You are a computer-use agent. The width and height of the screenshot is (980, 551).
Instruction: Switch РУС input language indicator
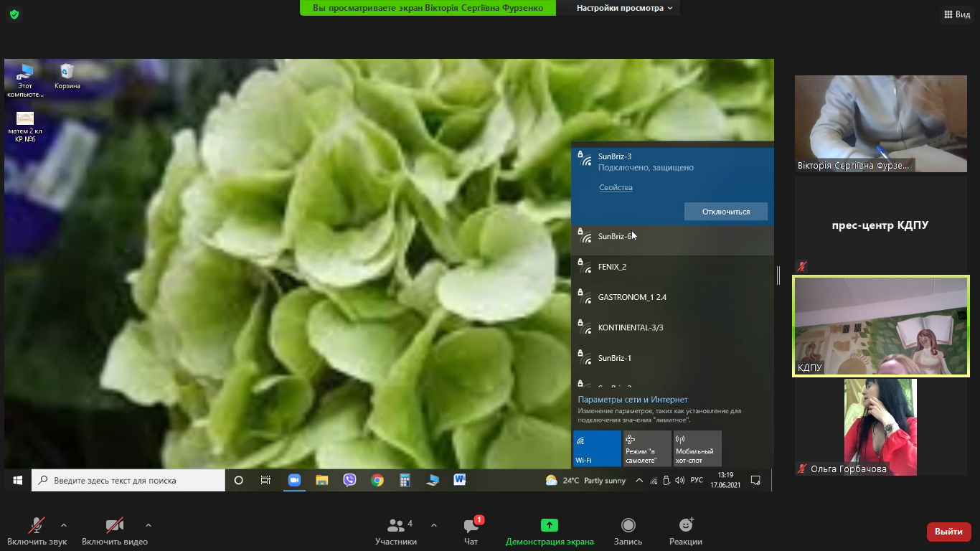[x=697, y=481]
